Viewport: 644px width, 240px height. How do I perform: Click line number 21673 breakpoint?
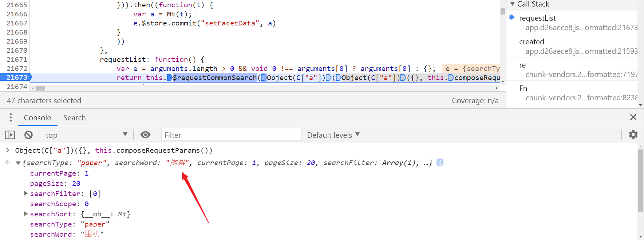pyautogui.click(x=16, y=77)
